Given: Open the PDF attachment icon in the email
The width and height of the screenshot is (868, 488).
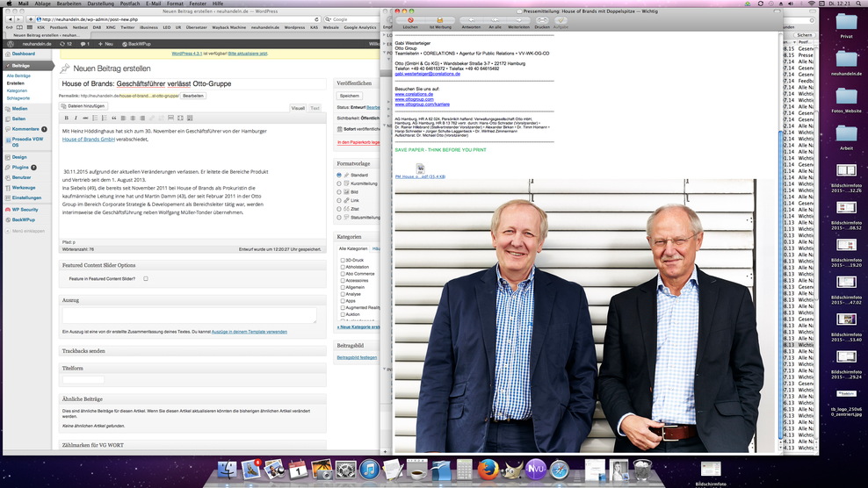Looking at the screenshot, I should pos(420,169).
